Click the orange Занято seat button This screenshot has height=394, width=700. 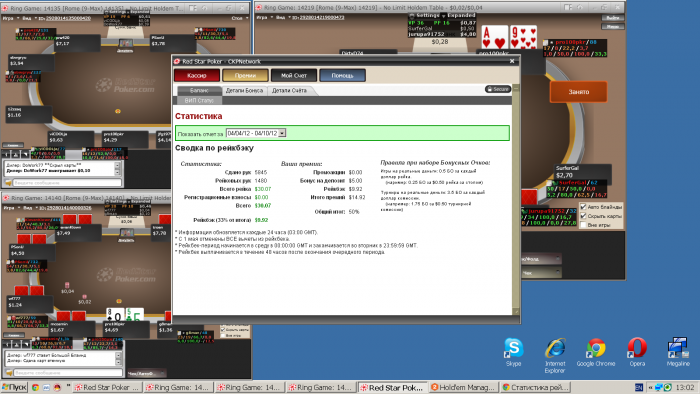point(579,91)
